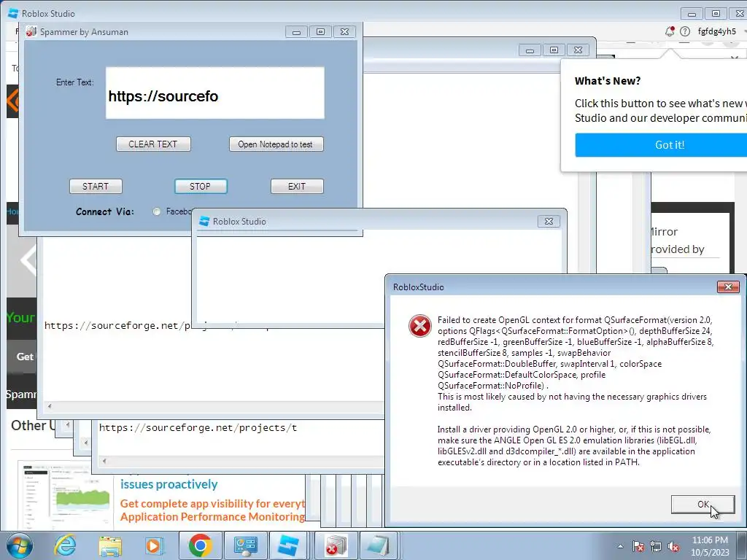Click the Get complete app visibility ad text

click(212, 503)
